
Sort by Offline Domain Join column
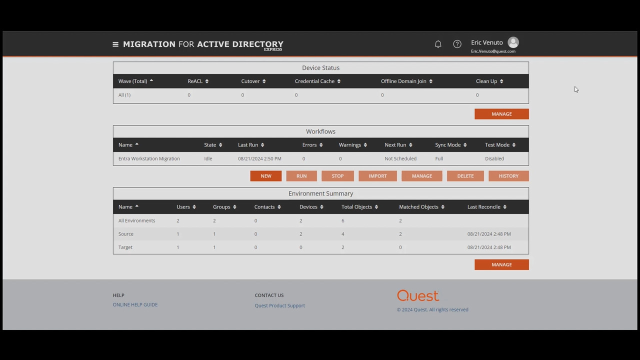(x=407, y=81)
